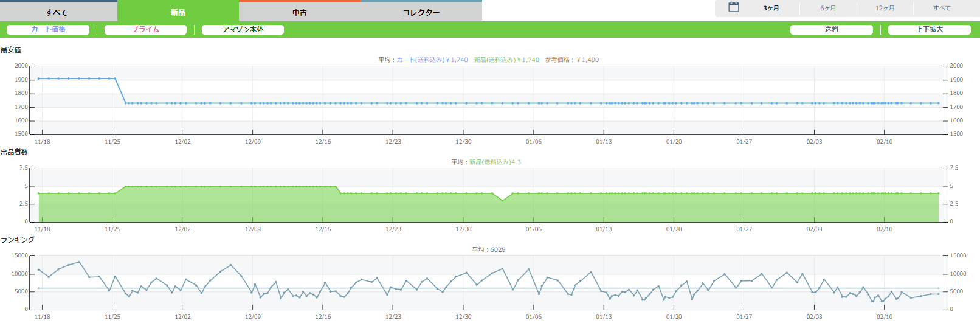Screen dimensions: 980x323
Task: Click 新品(送料込み)¥1,740 legend in price chart
Action: pyautogui.click(x=506, y=60)
